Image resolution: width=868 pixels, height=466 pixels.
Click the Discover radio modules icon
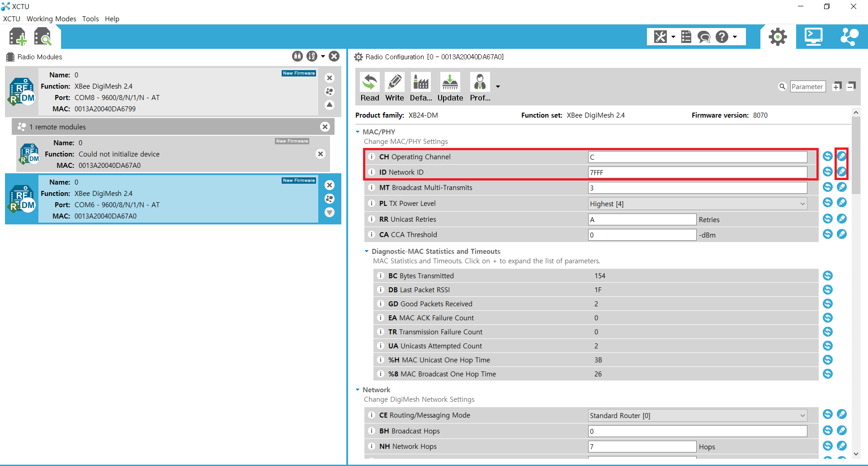(x=43, y=37)
